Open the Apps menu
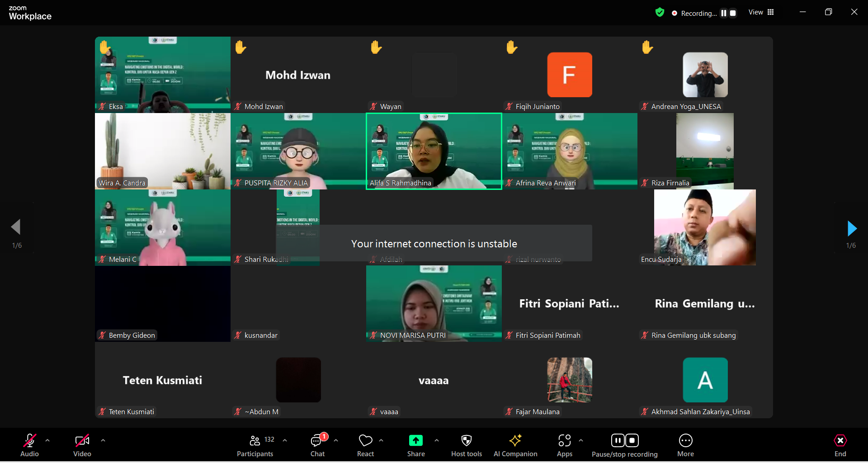Viewport: 868px width, 463px height. (x=564, y=445)
